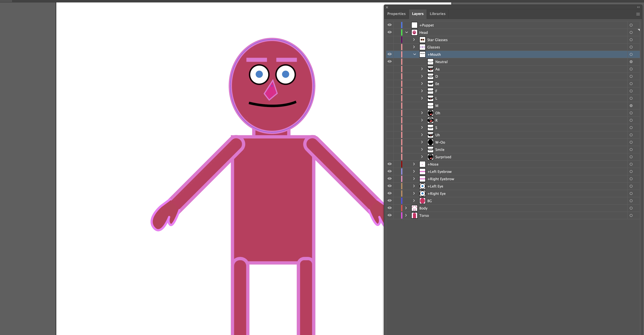Open the Layers panel hamburger menu
Viewport: 644px width, 335px height.
pyautogui.click(x=638, y=14)
